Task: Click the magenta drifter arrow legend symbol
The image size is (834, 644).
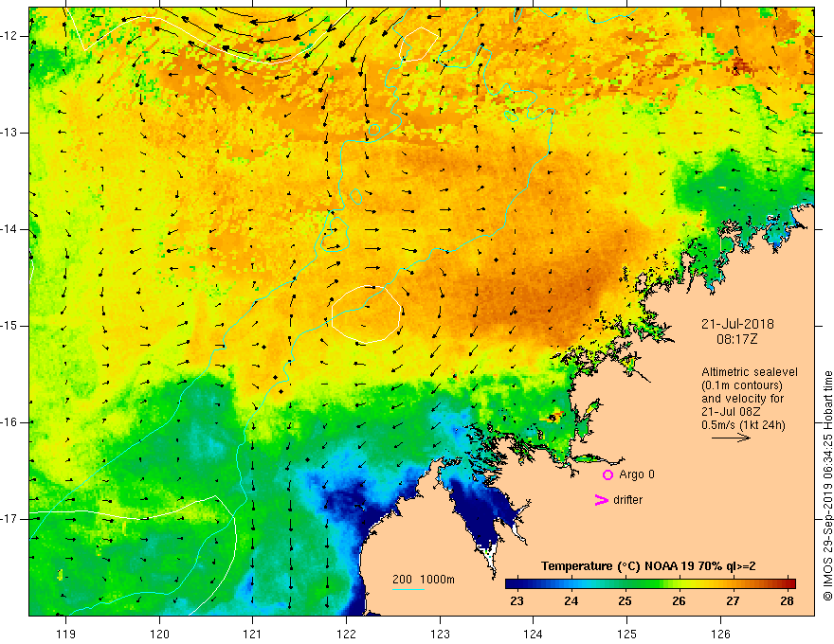Action: [x=602, y=499]
